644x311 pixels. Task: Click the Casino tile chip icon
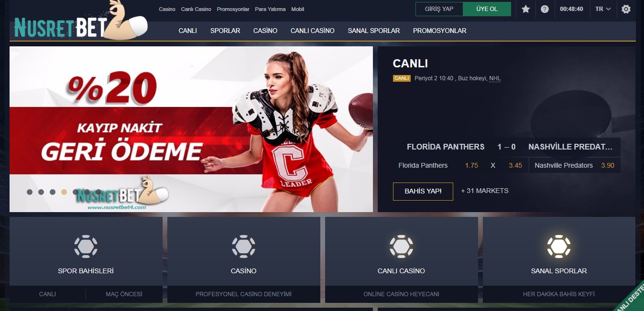[243, 247]
